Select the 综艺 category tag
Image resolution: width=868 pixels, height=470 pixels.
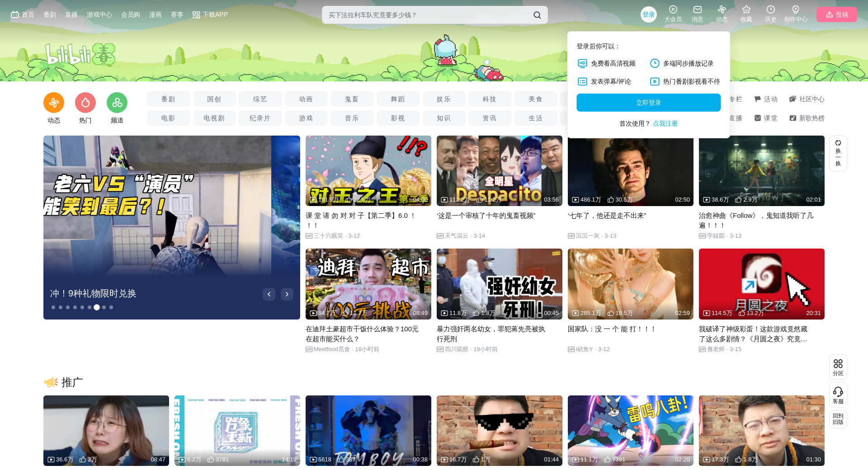click(x=260, y=99)
